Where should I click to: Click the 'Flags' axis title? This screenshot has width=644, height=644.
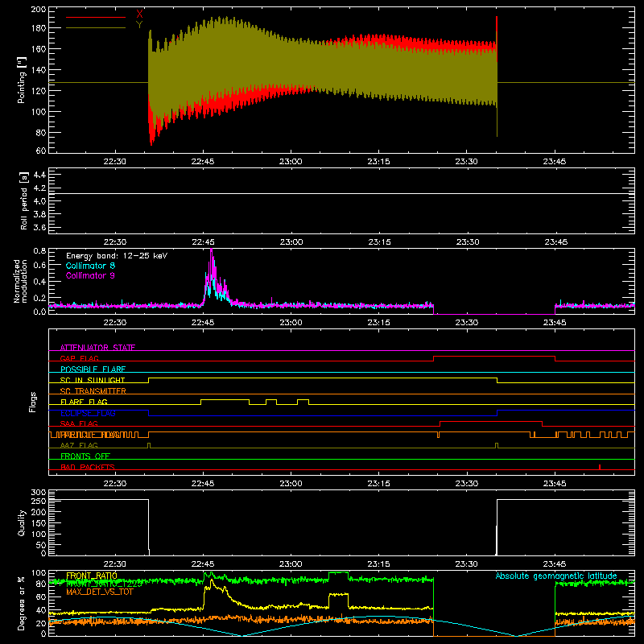tap(32, 402)
